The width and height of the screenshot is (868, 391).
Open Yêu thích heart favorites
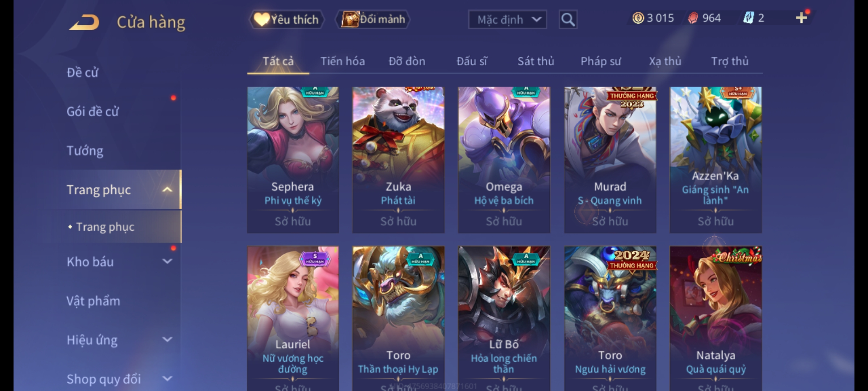click(x=286, y=19)
